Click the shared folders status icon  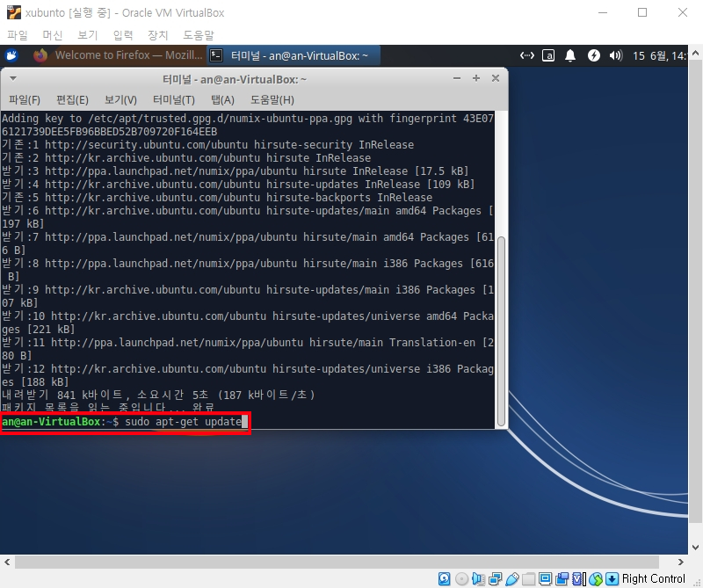click(529, 578)
